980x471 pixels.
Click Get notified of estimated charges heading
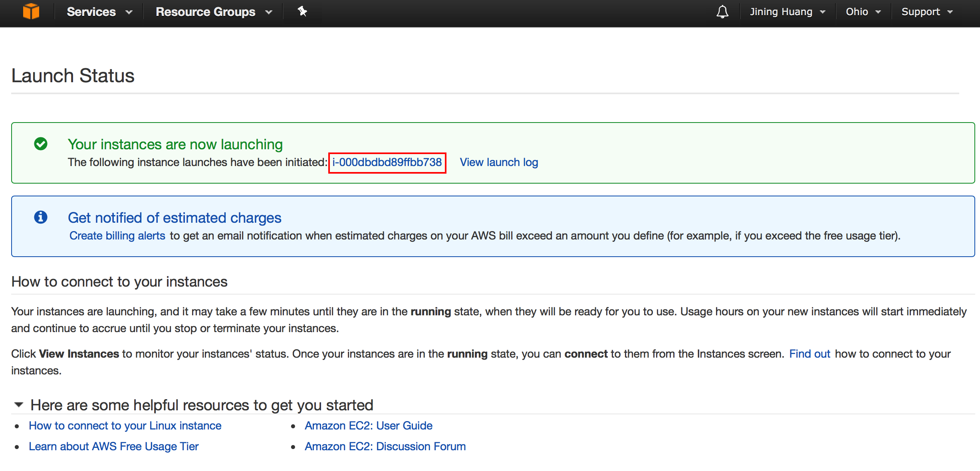pos(175,218)
